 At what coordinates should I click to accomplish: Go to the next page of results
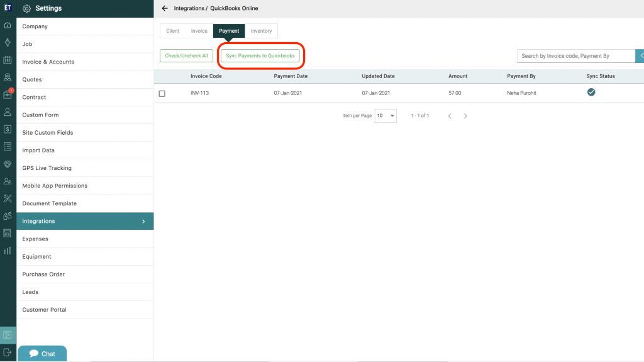pyautogui.click(x=465, y=116)
